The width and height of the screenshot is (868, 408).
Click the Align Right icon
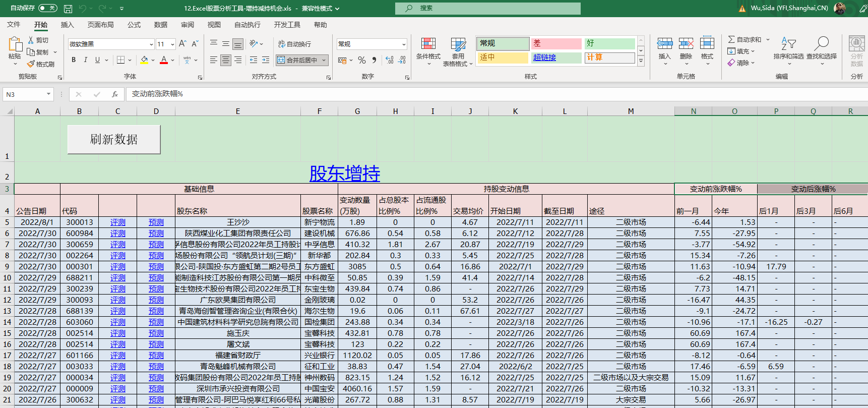click(x=238, y=60)
